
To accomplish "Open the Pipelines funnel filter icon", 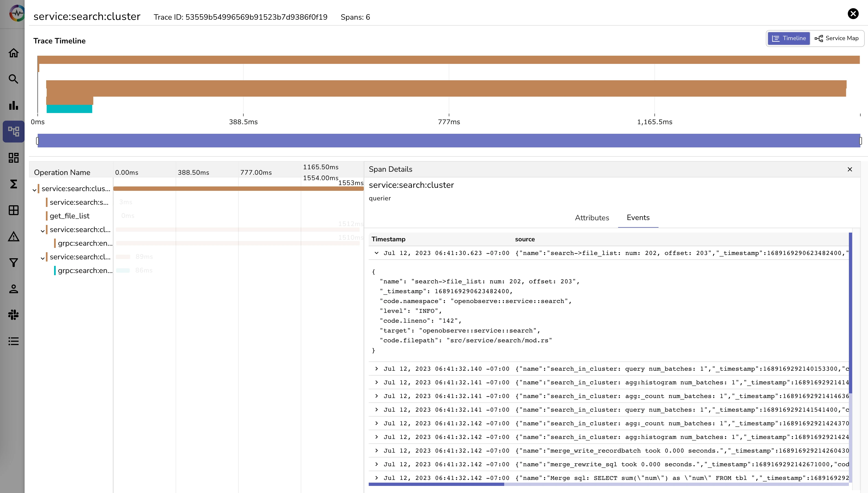I will click(x=14, y=263).
